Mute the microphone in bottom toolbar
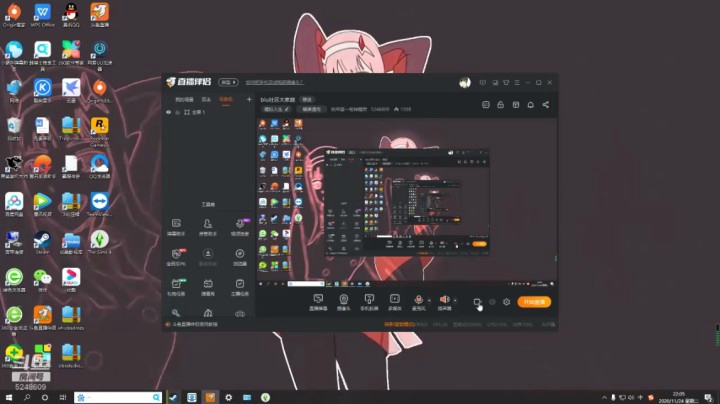The image size is (720, 404). pos(418,302)
